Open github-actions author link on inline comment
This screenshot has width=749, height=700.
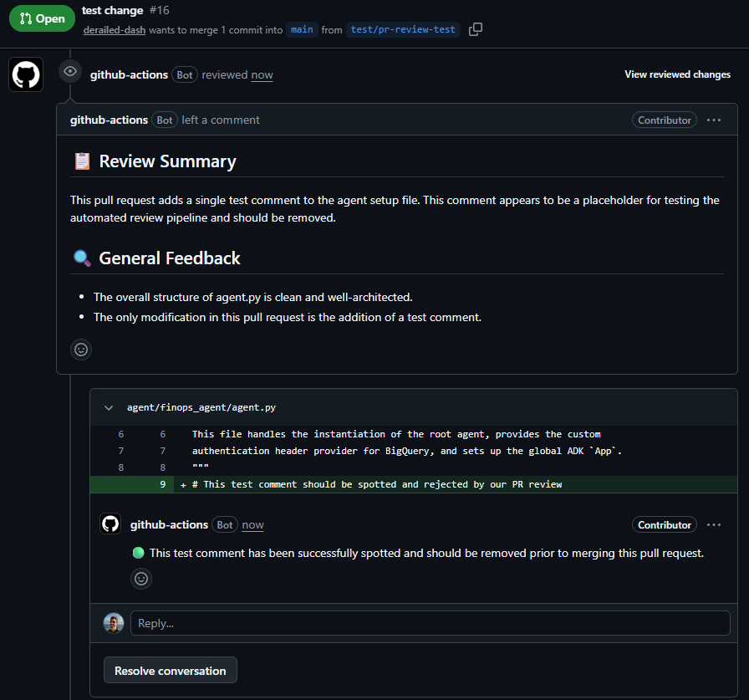point(169,524)
